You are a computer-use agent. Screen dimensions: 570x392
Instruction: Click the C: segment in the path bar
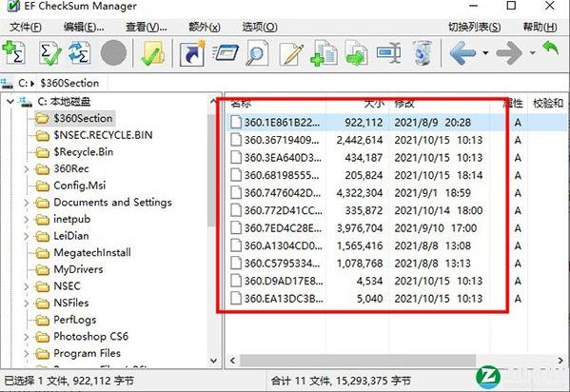[x=23, y=84]
